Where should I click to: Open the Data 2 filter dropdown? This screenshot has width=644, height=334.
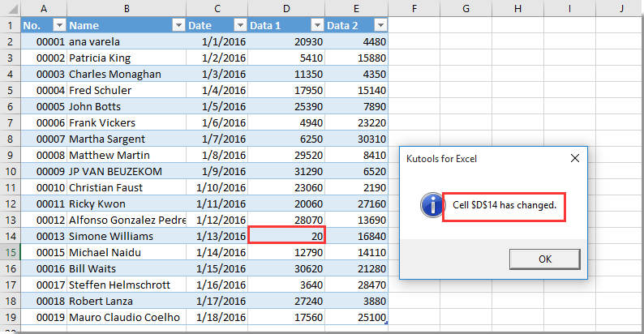pyautogui.click(x=380, y=25)
